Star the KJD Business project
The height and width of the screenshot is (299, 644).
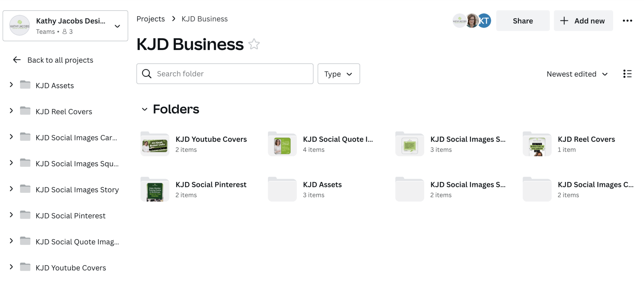click(254, 44)
